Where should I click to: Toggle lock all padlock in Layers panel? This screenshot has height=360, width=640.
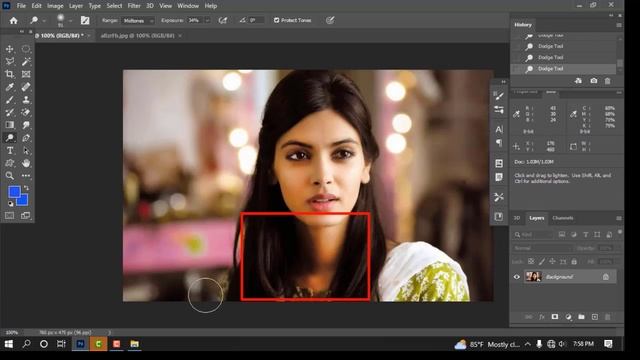tap(574, 261)
